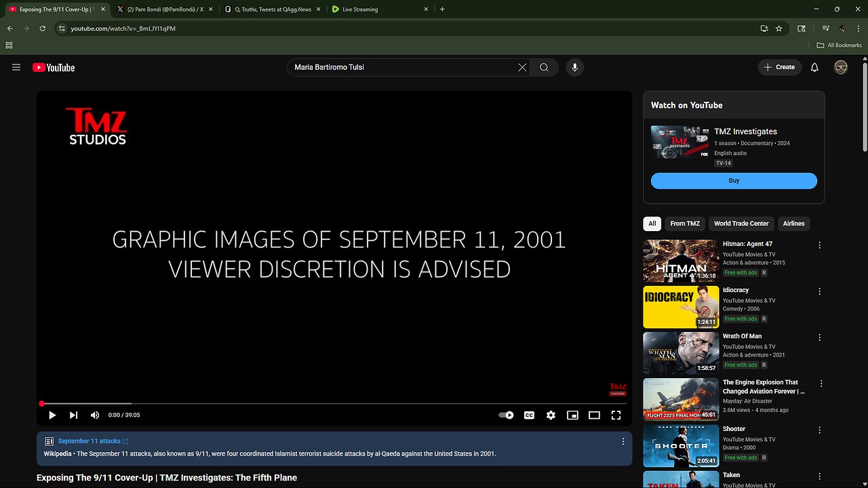Open the browser three-dot menu
Viewport: 868px width, 488px height.
point(858,28)
